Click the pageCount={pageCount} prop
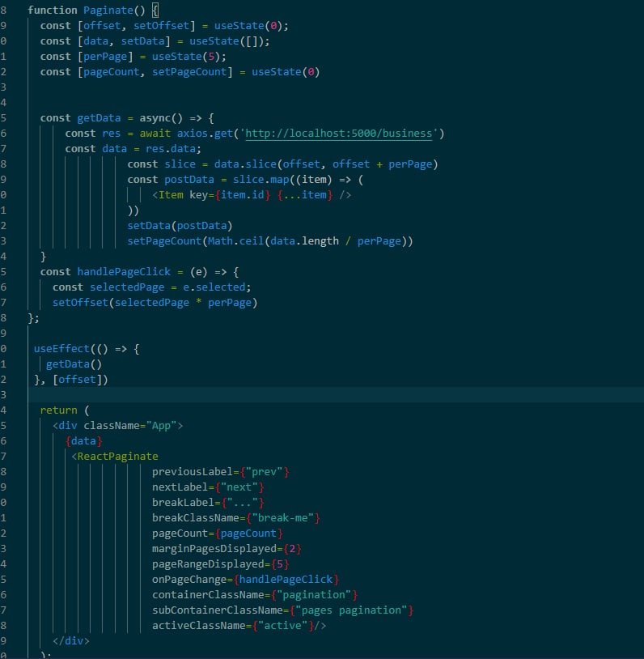The width and height of the screenshot is (644, 659). click(218, 534)
